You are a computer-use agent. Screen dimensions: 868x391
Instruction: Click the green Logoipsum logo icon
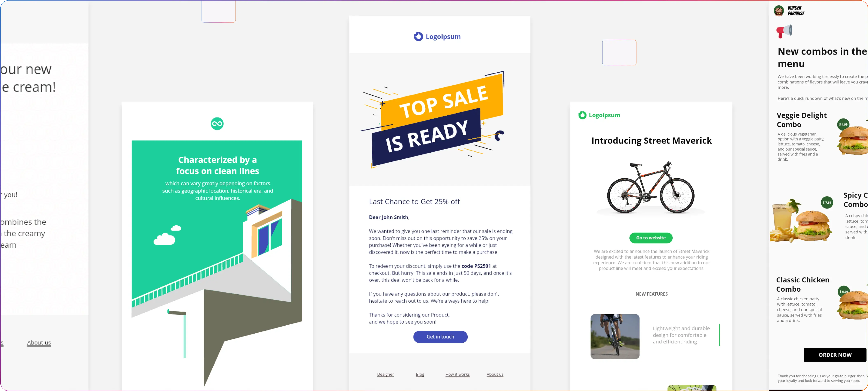[582, 115]
